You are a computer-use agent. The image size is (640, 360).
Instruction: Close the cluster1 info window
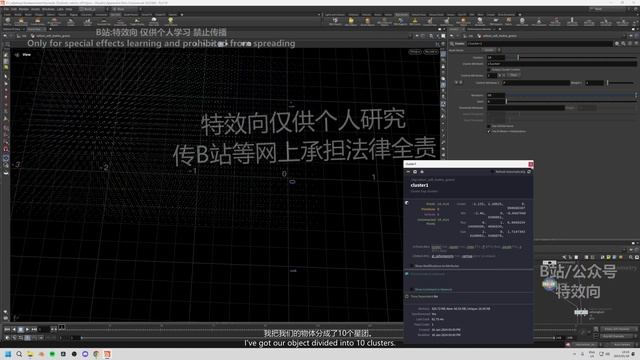tap(531, 164)
